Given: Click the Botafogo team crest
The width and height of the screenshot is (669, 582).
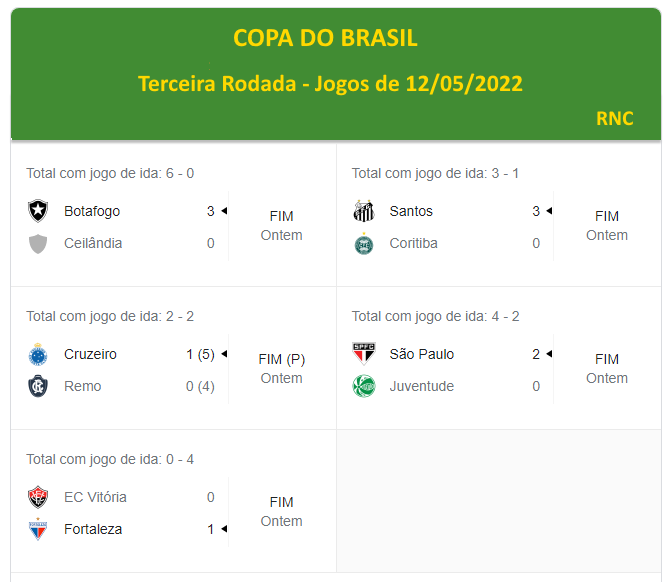Looking at the screenshot, I should (x=38, y=211).
